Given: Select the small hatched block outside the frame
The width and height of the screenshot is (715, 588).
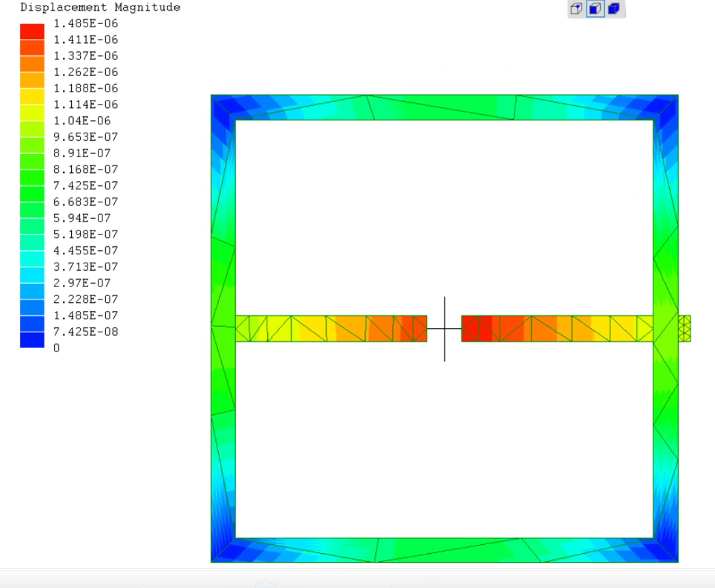Looking at the screenshot, I should point(684,328).
